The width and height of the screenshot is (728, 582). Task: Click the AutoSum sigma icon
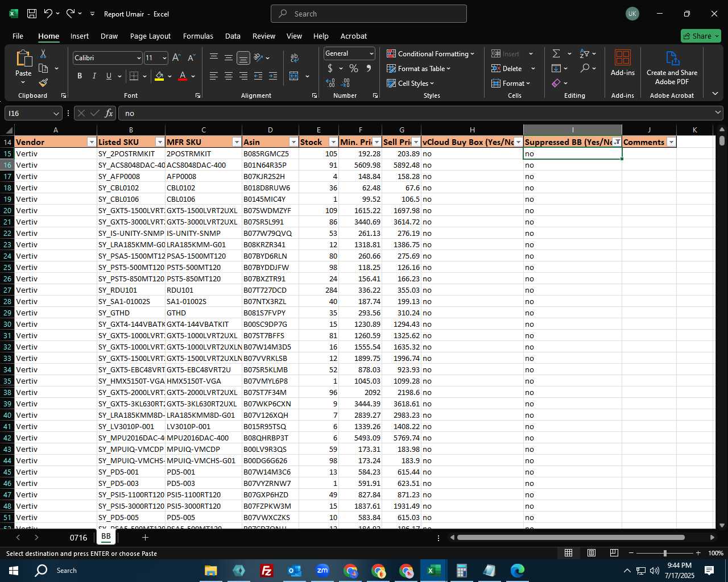pos(556,53)
